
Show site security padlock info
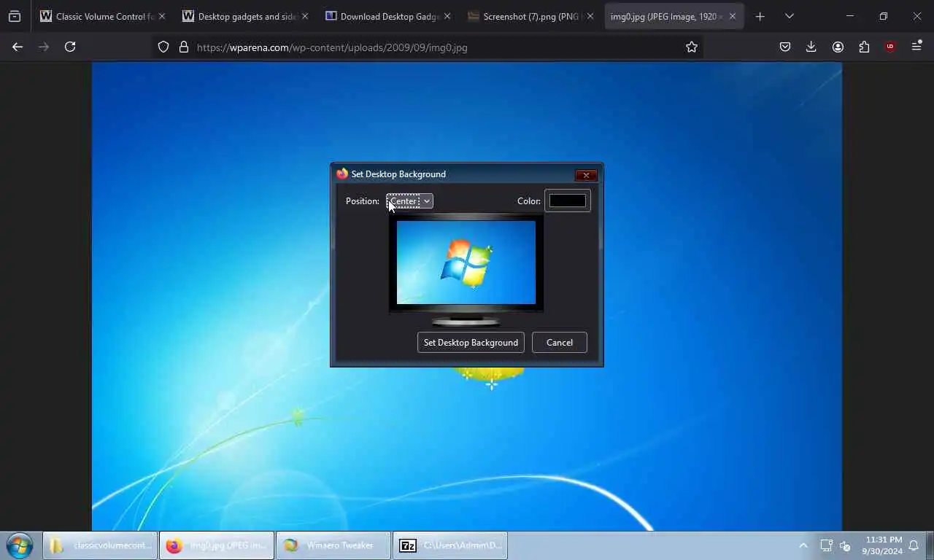pyautogui.click(x=184, y=47)
